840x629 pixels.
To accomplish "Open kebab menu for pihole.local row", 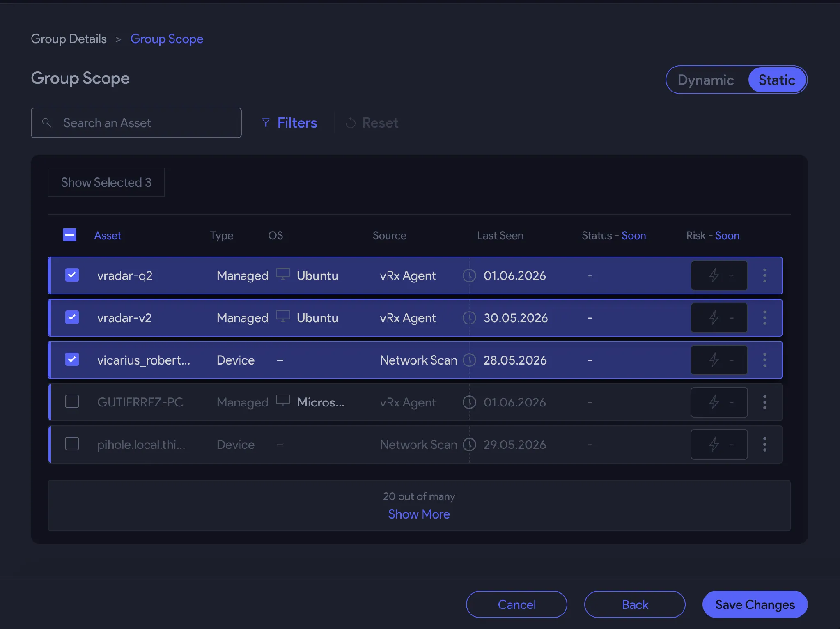I will tap(764, 445).
